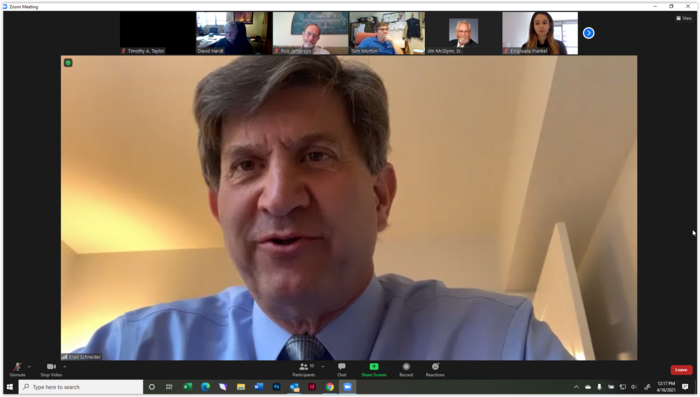Click the Type here to search box
700x397 pixels.
[81, 387]
